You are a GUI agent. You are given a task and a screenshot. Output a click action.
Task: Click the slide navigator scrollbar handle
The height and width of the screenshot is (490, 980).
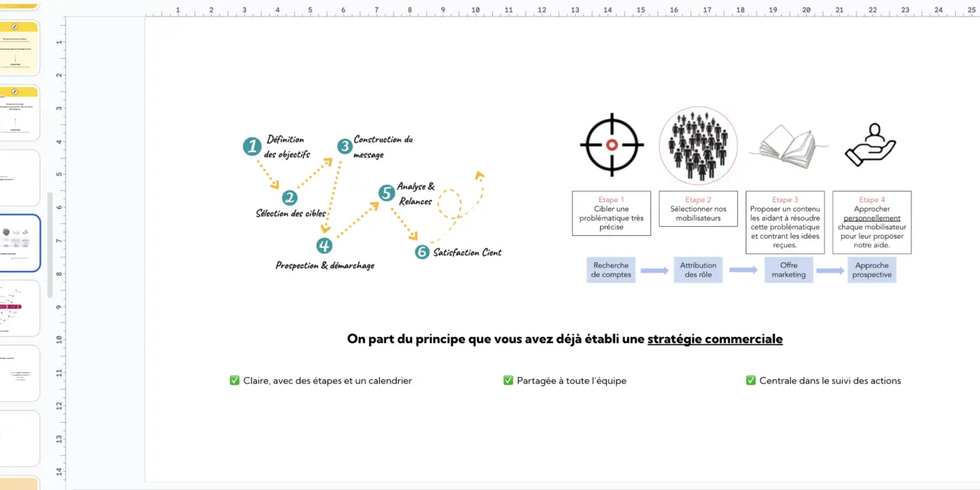coord(51,245)
